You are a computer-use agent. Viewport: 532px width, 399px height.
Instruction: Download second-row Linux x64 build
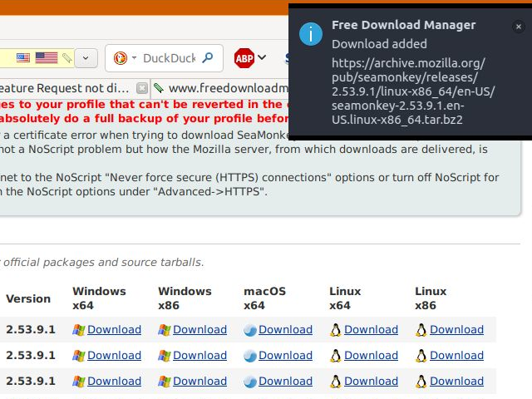coord(372,355)
